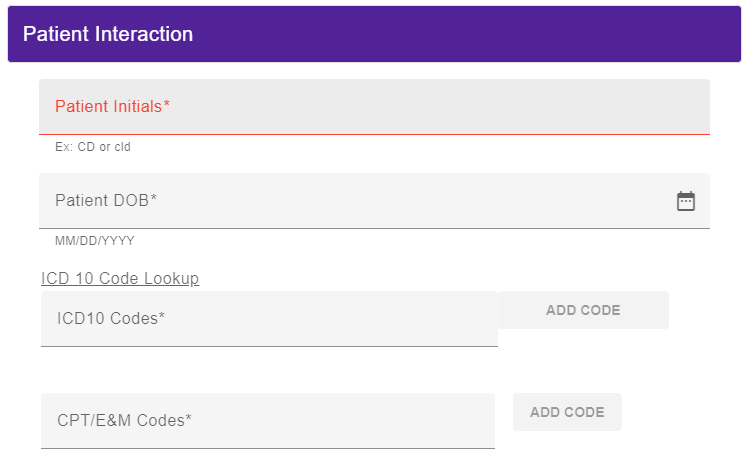
Task: Select the CPT/E&M Codes input field
Action: (268, 421)
